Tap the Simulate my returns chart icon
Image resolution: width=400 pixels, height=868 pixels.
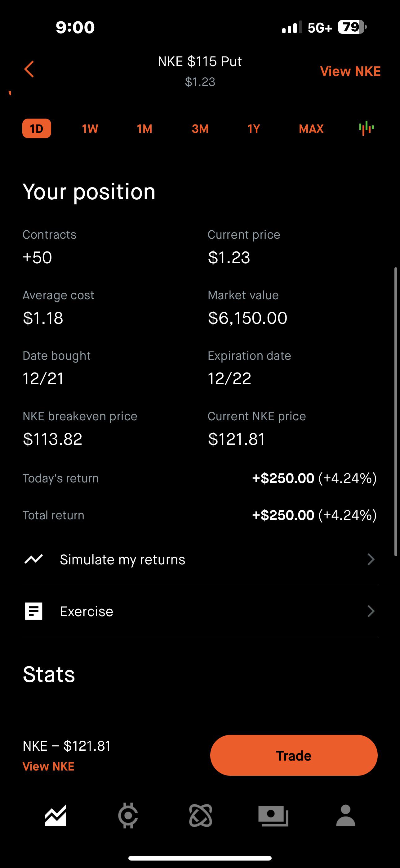click(34, 559)
